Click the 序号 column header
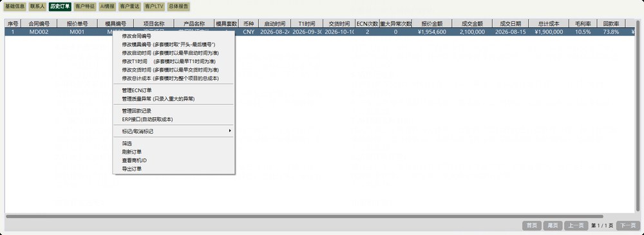The height and width of the screenshot is (235, 644). pyautogui.click(x=13, y=24)
